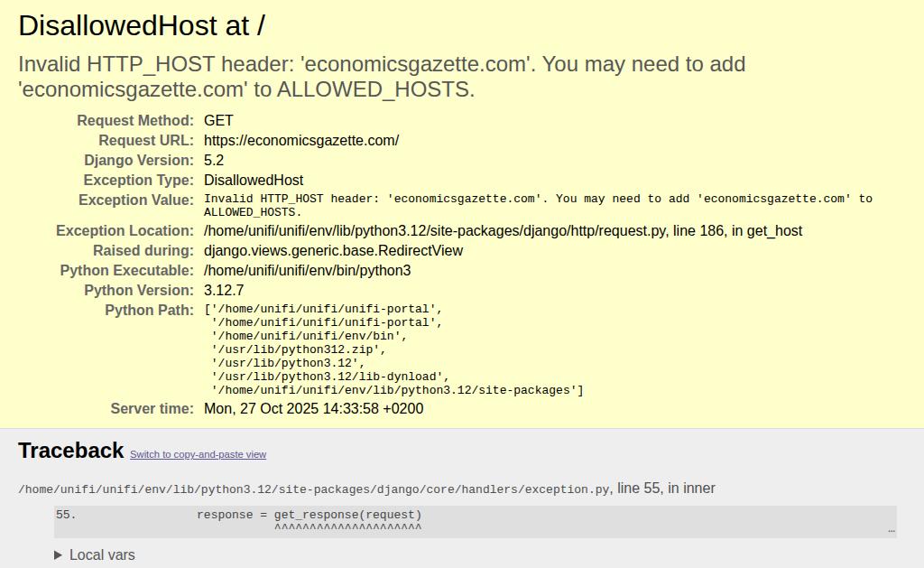Viewport: 924px width, 568px height.
Task: Click the '/usr/lib/python312.zip' Python Path entry
Action: pos(299,349)
